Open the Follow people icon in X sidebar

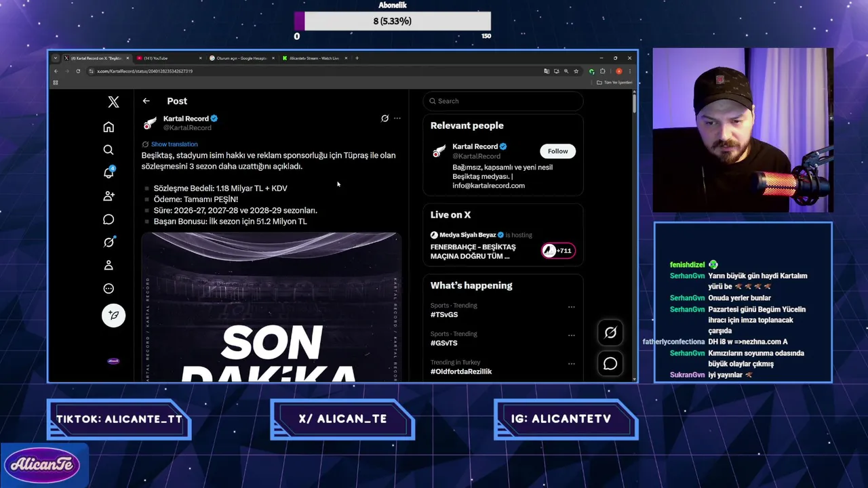click(108, 196)
